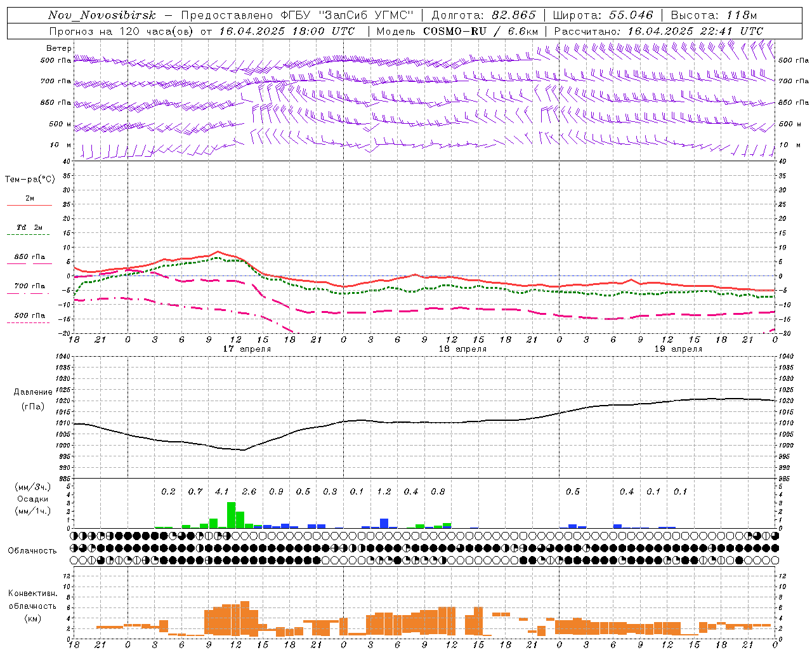Select the Осадки precipitation panel title
Viewport: 812px width, 650px height.
(32, 499)
